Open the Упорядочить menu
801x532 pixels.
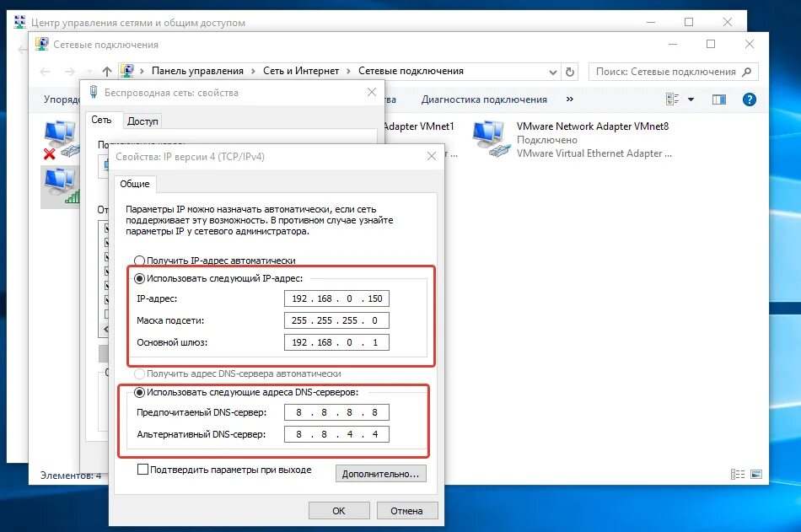coord(62,99)
